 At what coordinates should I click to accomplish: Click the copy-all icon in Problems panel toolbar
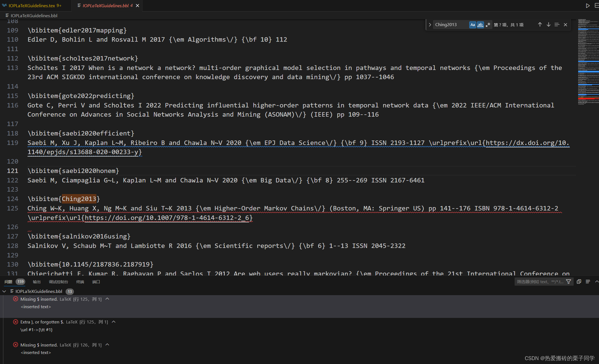(x=579, y=281)
